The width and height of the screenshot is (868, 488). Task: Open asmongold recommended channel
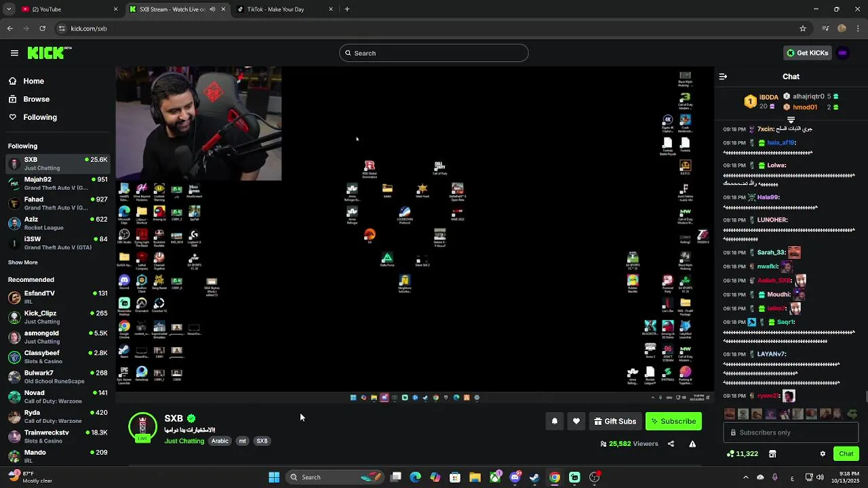tap(58, 337)
